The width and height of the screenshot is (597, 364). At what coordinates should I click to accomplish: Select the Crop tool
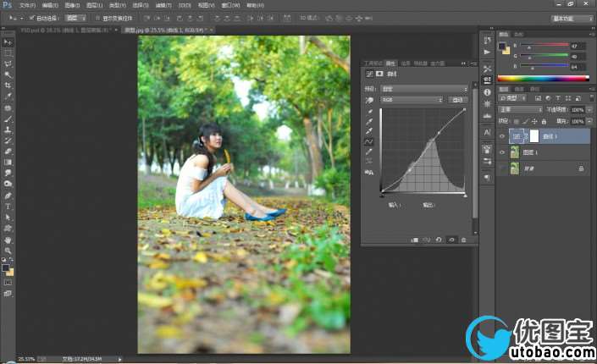[8, 85]
